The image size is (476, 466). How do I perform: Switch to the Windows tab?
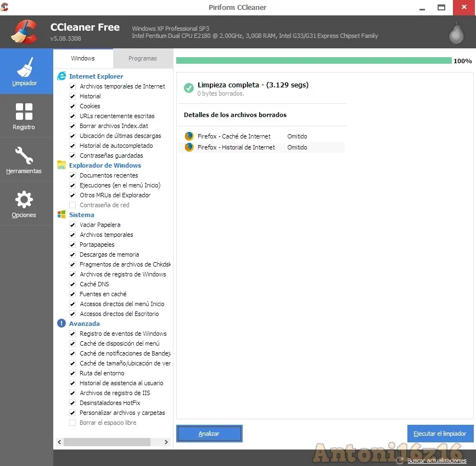coord(83,58)
